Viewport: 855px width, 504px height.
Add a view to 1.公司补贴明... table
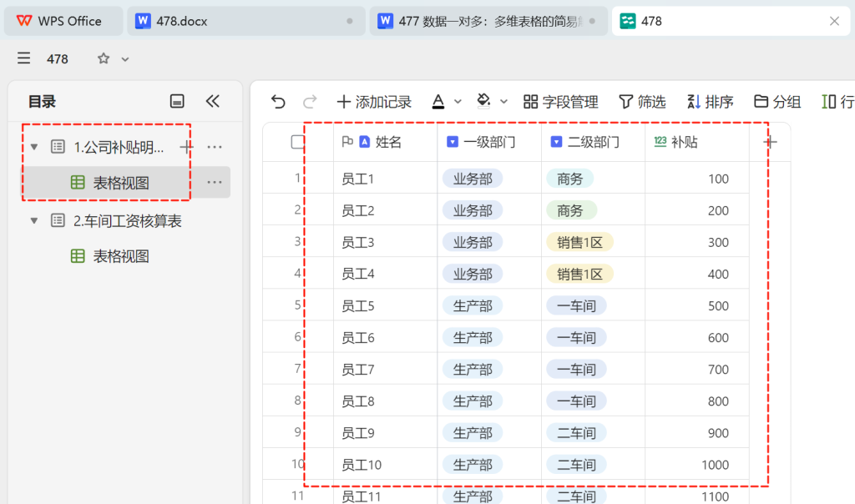coord(186,147)
